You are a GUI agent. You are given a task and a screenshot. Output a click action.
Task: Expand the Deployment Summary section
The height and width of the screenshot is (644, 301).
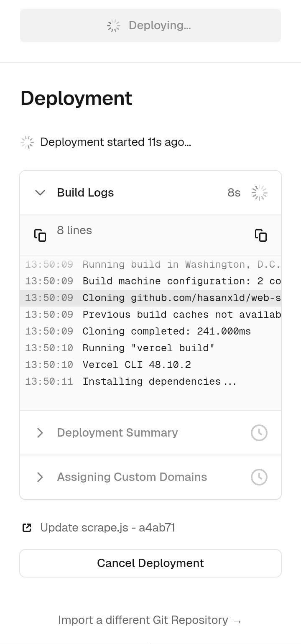click(x=40, y=433)
